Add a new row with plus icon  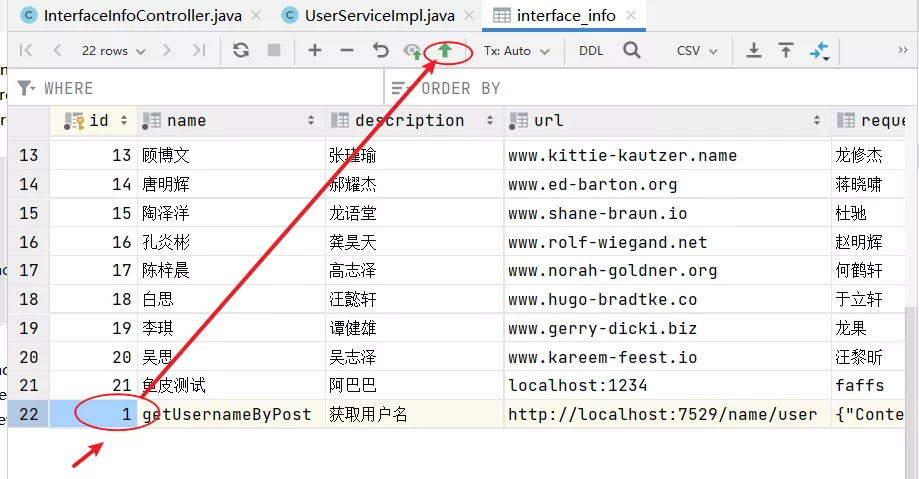tap(315, 50)
